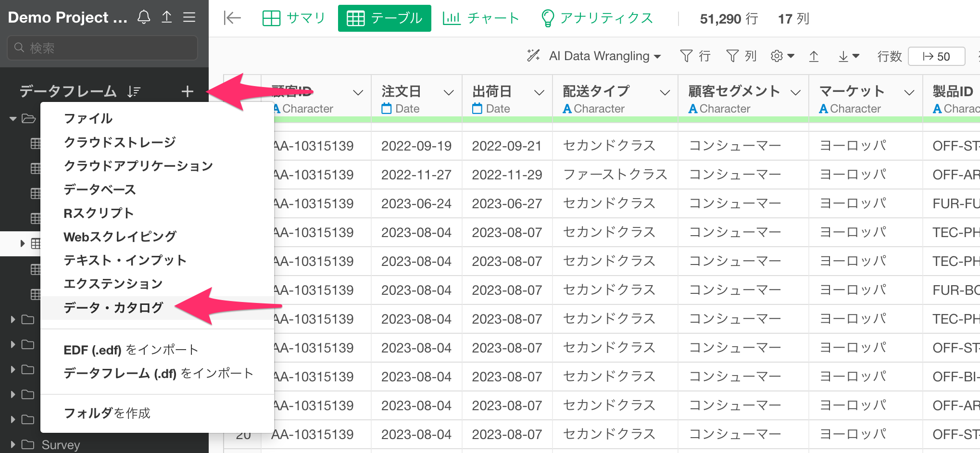This screenshot has height=453, width=980.
Task: Click the plus icon to add data frame
Action: tap(188, 91)
